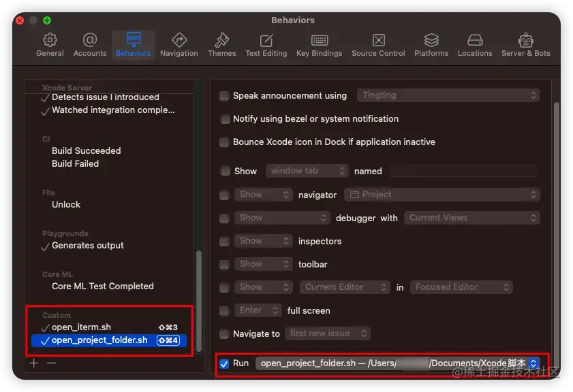Toggle the debugger checkbox

click(224, 218)
